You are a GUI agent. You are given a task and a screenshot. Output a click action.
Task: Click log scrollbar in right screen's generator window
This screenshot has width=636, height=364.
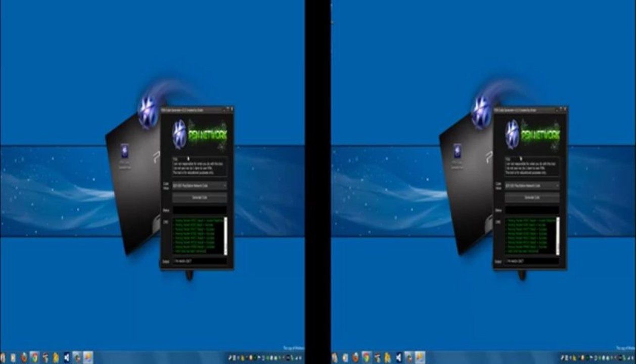(558, 236)
